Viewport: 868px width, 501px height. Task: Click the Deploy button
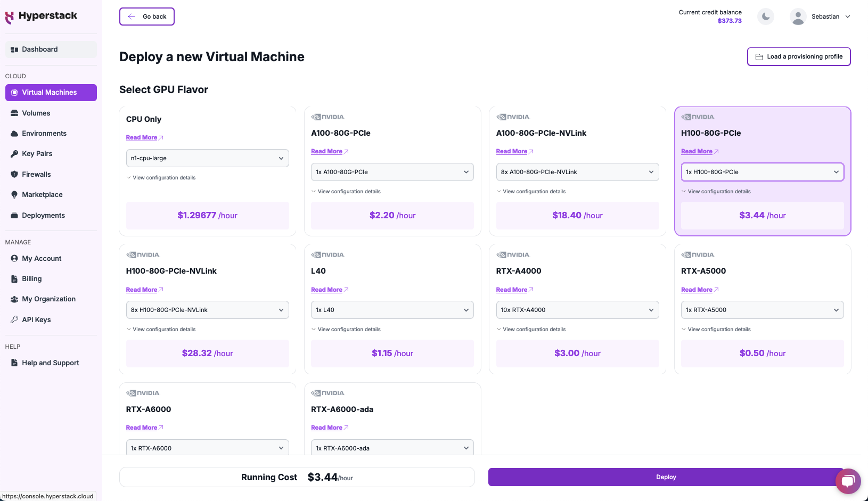666,477
